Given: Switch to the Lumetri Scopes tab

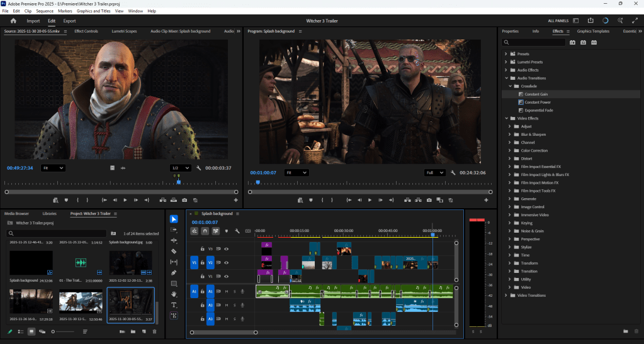Looking at the screenshot, I should point(123,31).
